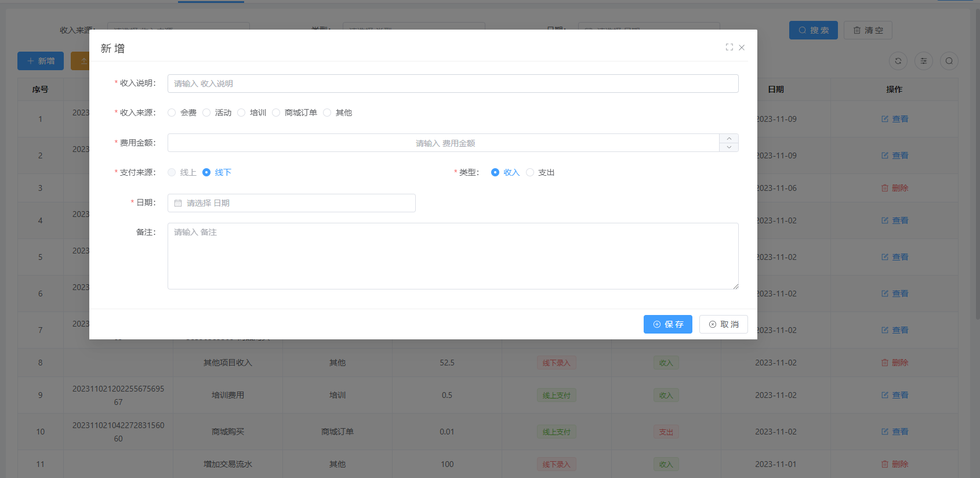Click the 保存 button
The image size is (980, 478).
[x=668, y=324]
